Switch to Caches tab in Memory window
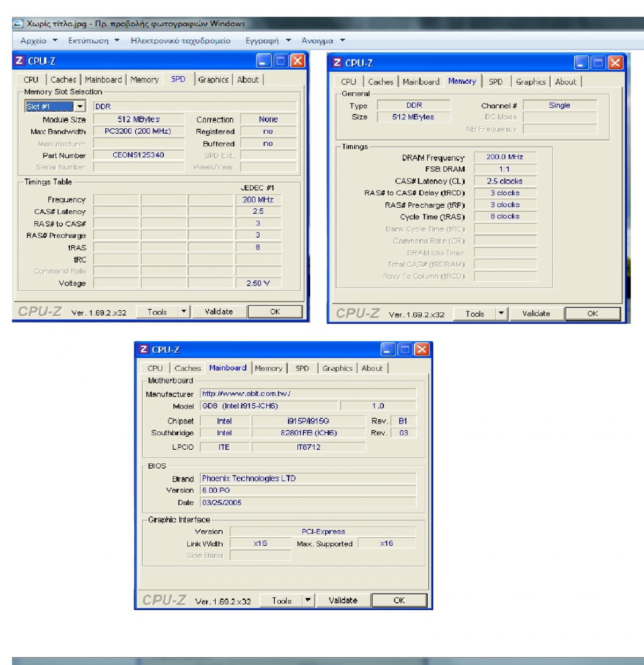Viewport: 644px width, 665px height. coord(380,82)
